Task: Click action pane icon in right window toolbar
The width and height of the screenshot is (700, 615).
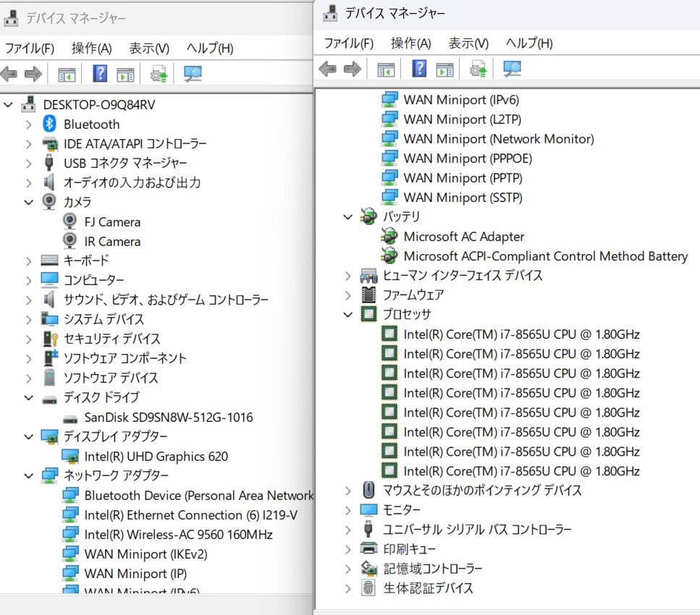Action: tap(444, 69)
